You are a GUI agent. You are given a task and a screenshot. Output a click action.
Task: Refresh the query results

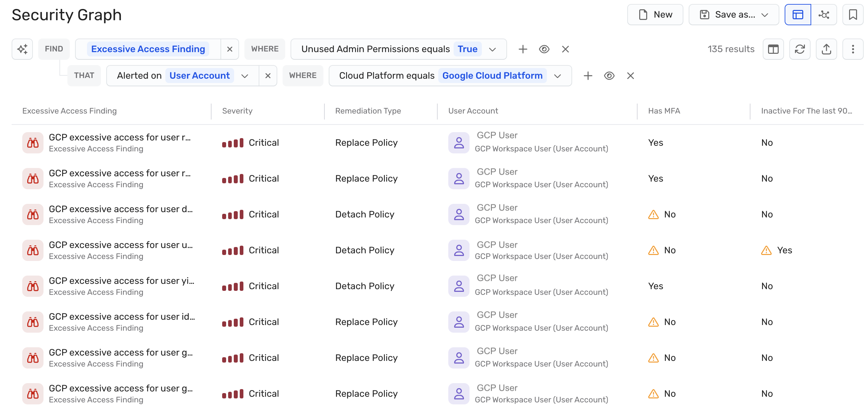click(800, 49)
